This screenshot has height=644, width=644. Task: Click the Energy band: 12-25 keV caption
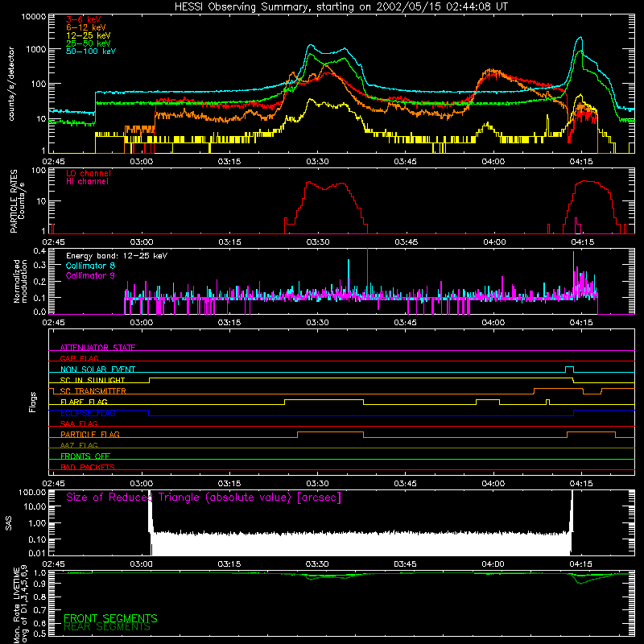pos(117,256)
